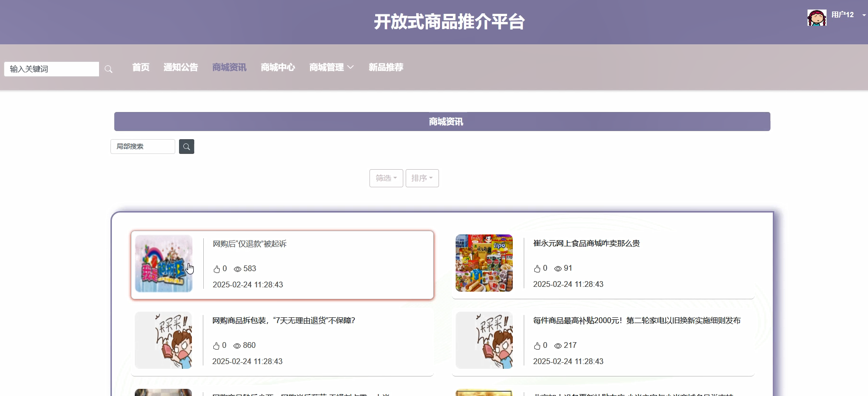Open 通知公告 navigation item

click(x=181, y=67)
